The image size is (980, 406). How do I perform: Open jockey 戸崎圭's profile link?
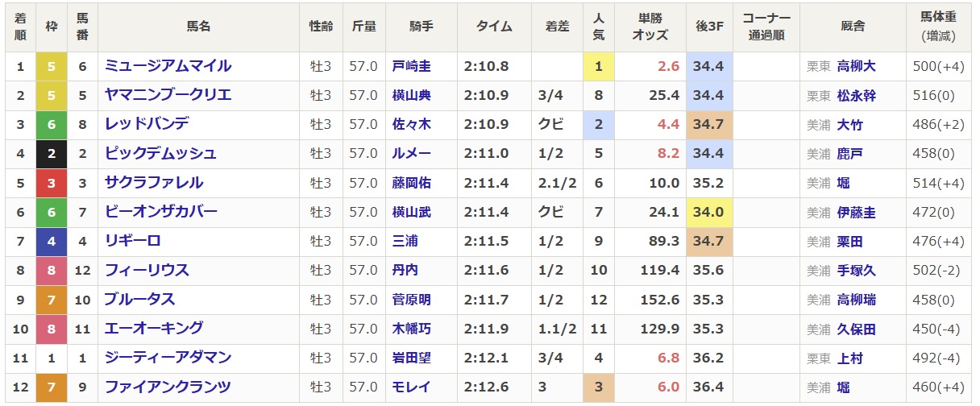(x=411, y=67)
